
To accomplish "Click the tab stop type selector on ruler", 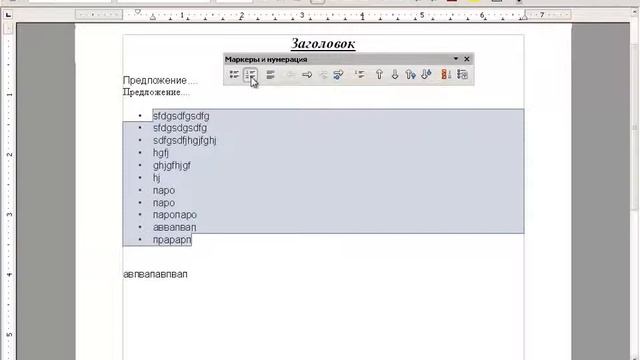I will tap(8, 15).
